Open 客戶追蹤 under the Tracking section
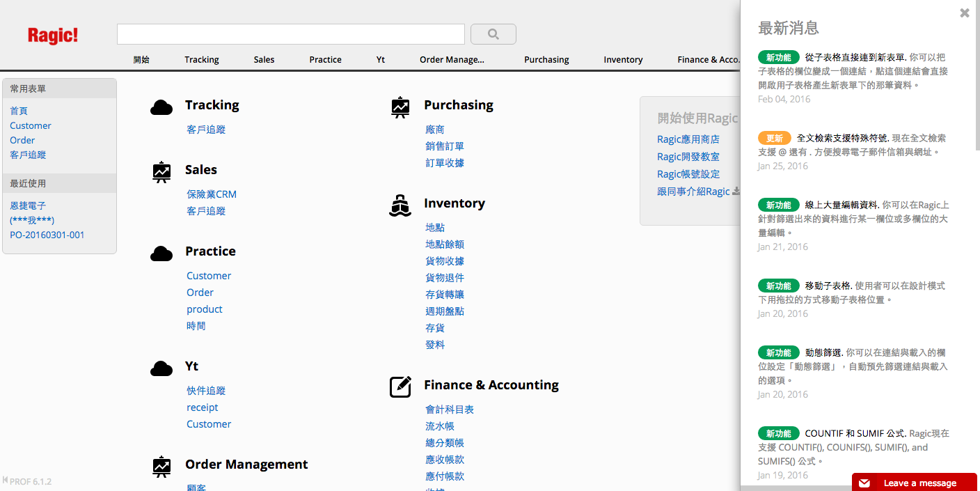 (206, 130)
